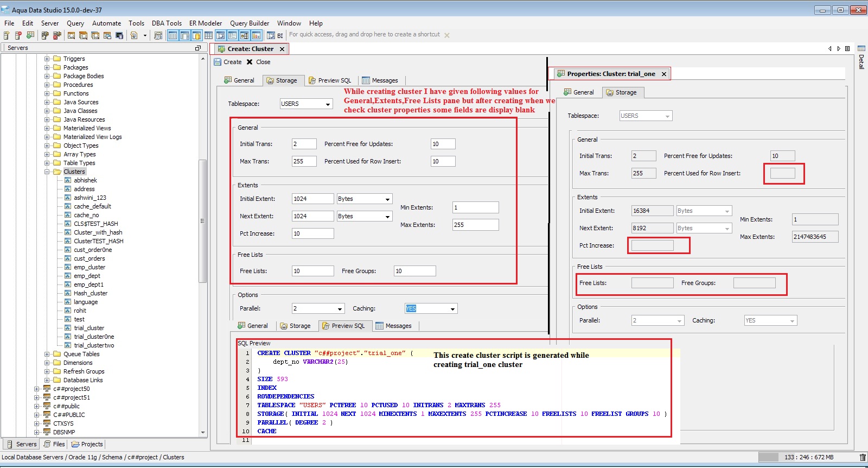Open Caching dropdown in Create Cluster
Viewport: 868px width, 468px height.
tap(452, 309)
